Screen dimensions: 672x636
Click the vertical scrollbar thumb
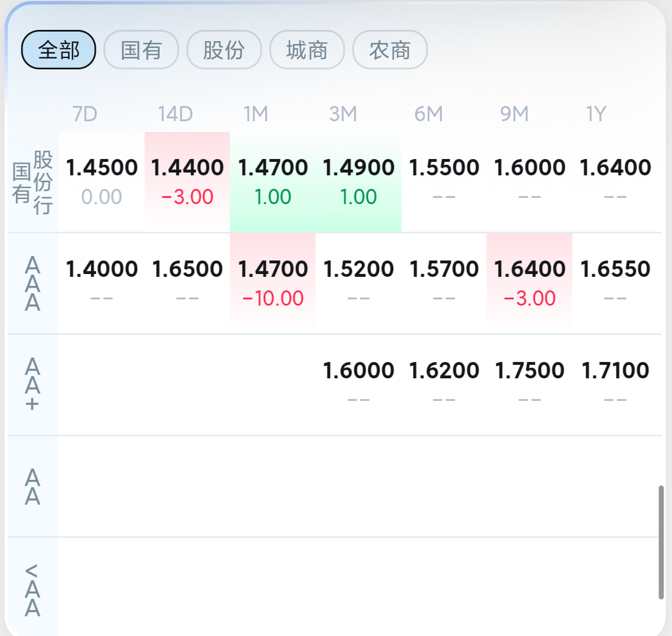point(661,542)
